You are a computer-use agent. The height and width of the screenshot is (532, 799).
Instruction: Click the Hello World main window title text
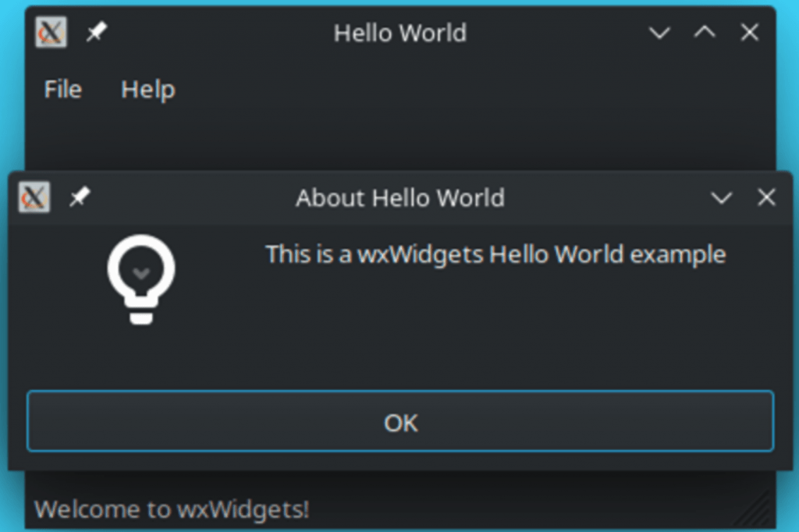click(400, 33)
